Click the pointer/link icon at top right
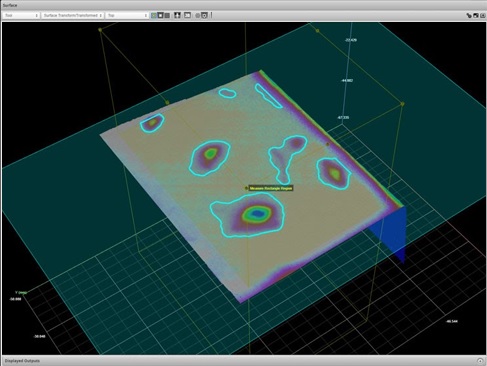487x366 pixels. [x=469, y=15]
